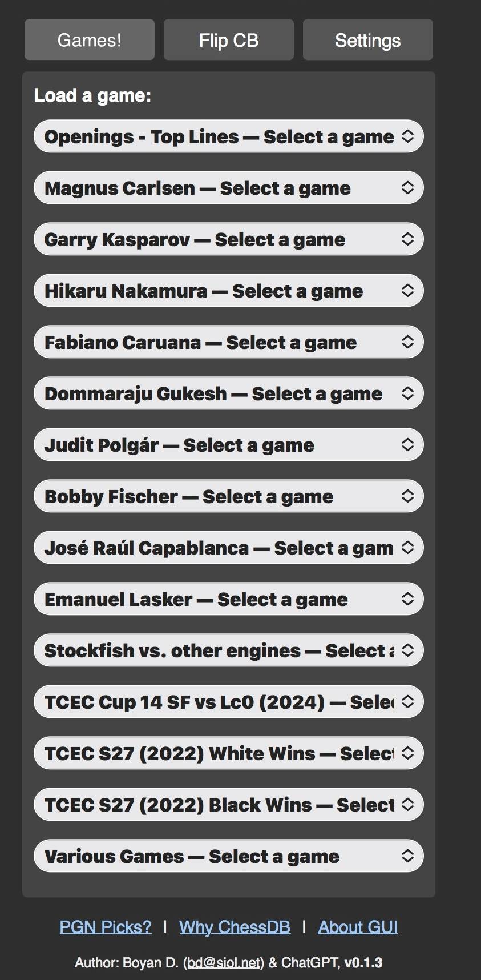
Task: Expand the Dommaraju Gukesh game selector
Action: [228, 393]
